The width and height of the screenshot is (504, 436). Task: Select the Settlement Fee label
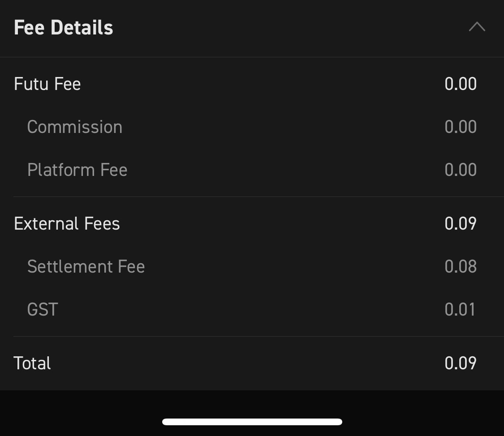click(86, 267)
